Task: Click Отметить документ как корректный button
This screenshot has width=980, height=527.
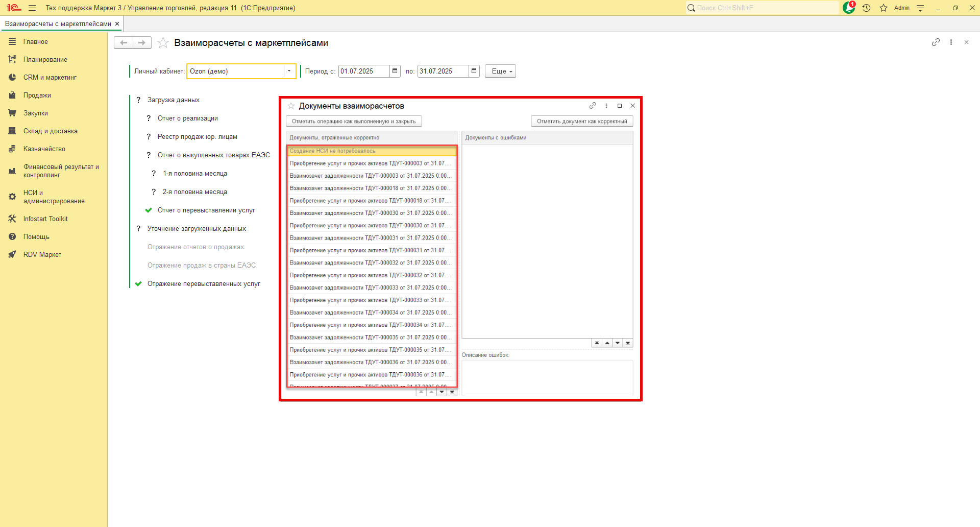Action: coord(582,121)
